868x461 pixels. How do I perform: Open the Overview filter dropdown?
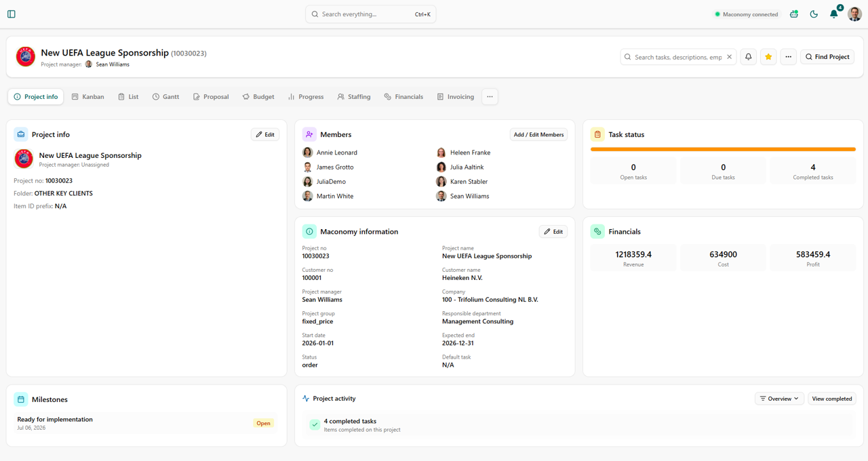click(779, 399)
